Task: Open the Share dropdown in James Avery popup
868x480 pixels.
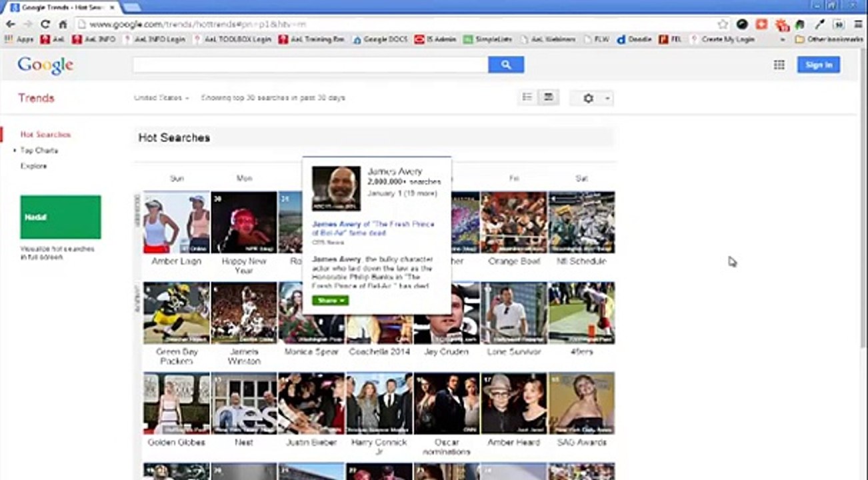Action: coord(330,301)
